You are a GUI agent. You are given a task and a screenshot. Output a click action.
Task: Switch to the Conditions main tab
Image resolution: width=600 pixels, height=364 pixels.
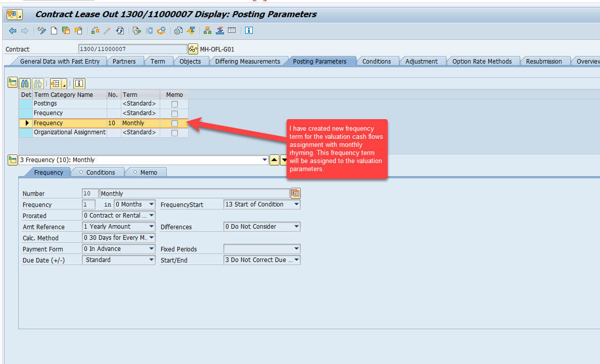[376, 62]
